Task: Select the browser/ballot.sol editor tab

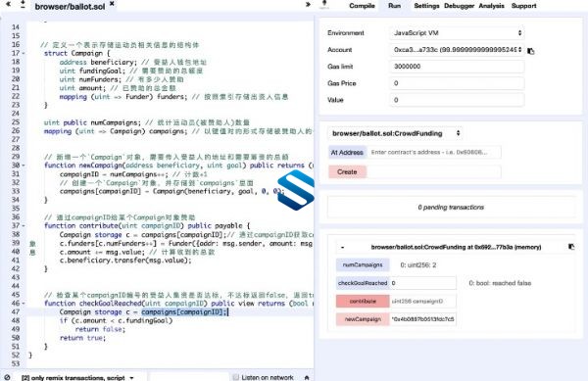Action: (x=71, y=7)
